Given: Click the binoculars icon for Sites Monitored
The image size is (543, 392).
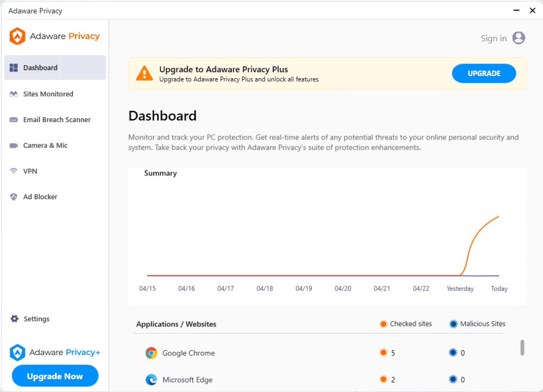Looking at the screenshot, I should coord(14,94).
